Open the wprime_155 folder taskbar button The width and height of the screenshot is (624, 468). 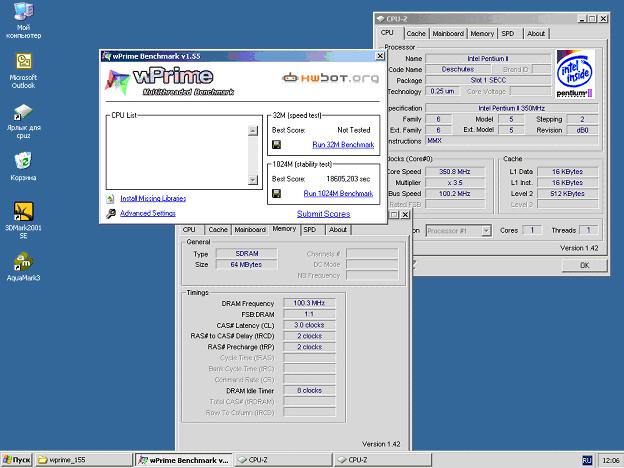[84, 460]
